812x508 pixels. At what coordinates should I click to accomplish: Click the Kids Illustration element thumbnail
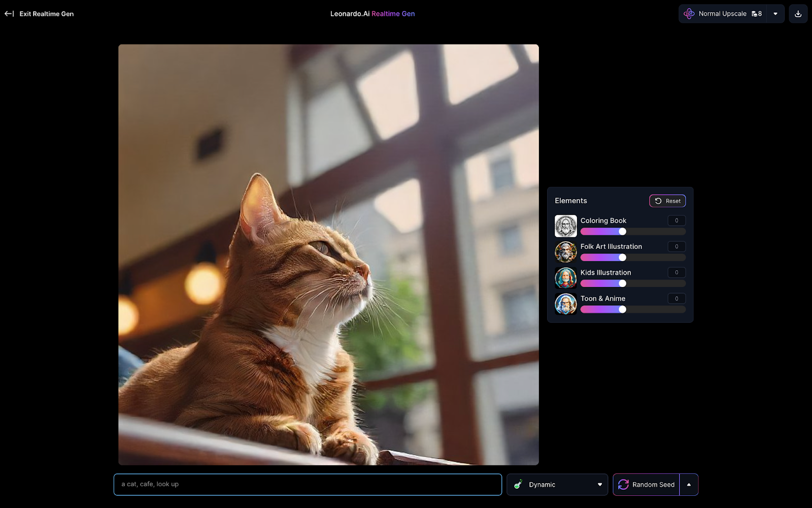tap(565, 278)
